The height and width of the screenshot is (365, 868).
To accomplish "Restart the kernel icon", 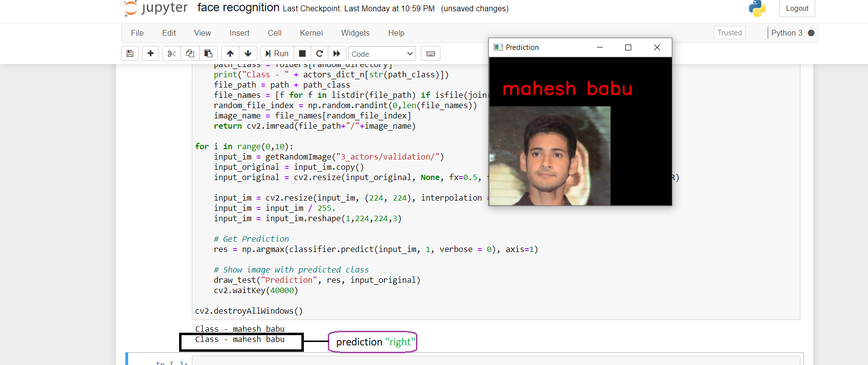I will click(320, 53).
